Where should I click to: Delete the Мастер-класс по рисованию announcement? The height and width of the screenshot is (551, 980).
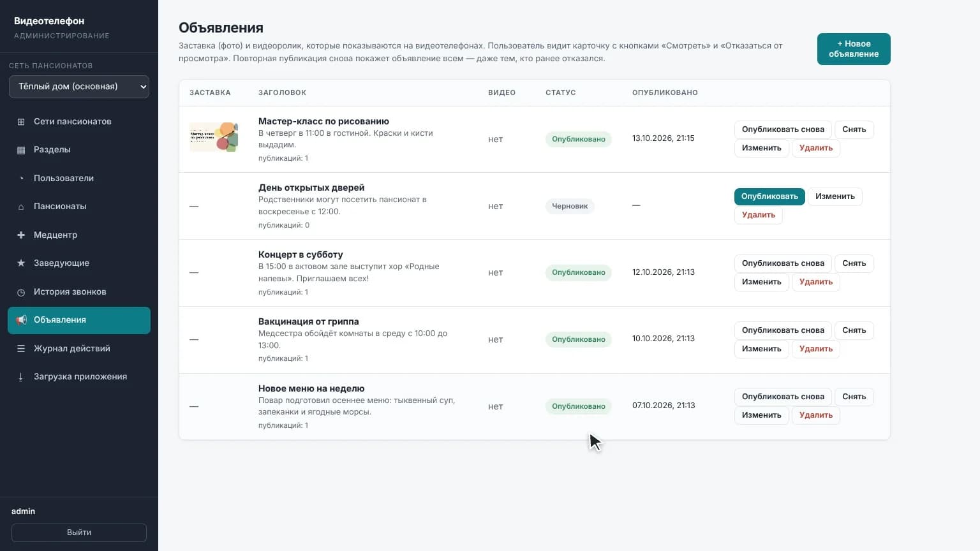815,148
